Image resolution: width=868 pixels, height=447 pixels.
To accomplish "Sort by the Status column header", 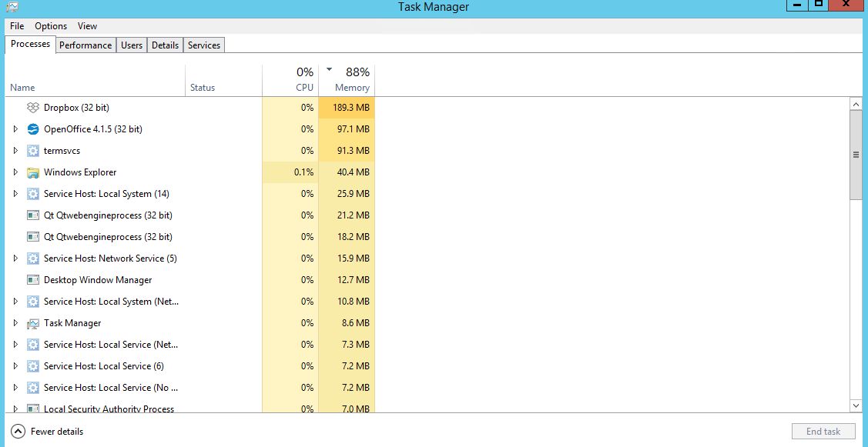I will tap(223, 81).
